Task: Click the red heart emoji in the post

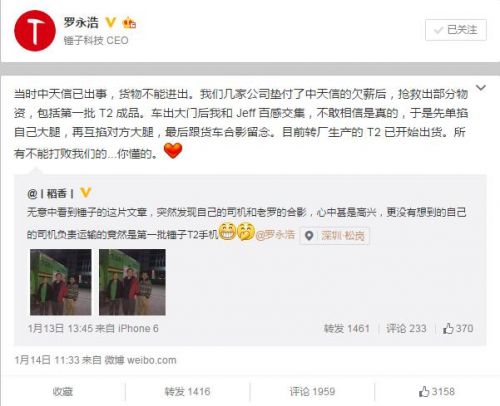Action: [x=173, y=151]
